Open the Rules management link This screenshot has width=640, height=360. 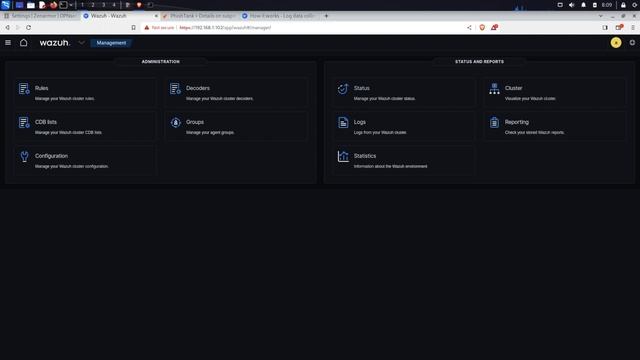[41, 88]
